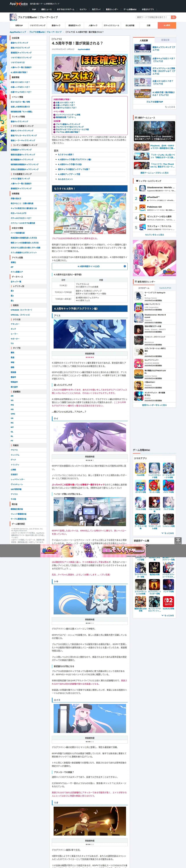Open the 最新ニュース menu item

point(47,9)
